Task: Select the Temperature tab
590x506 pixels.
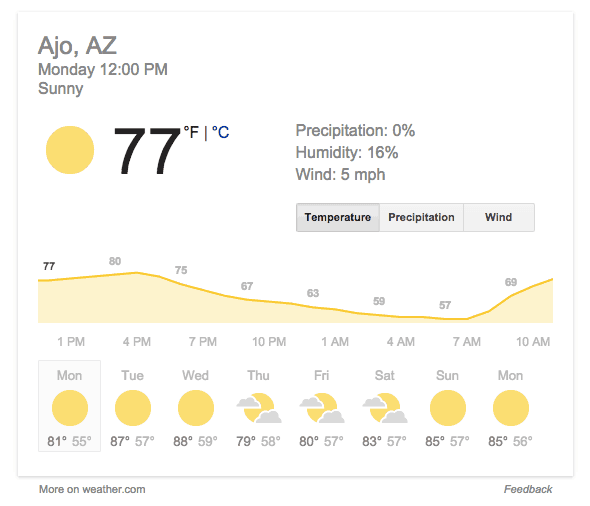Action: tap(338, 217)
